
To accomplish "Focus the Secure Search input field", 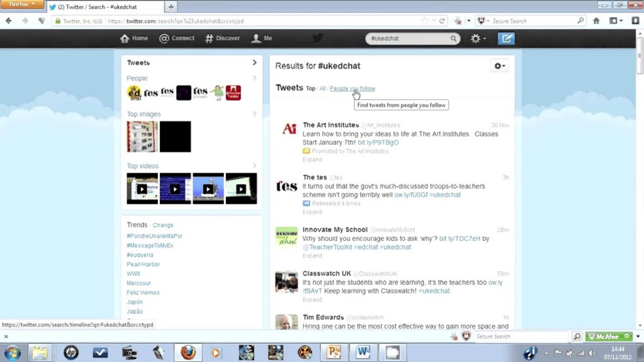I will (531, 21).
